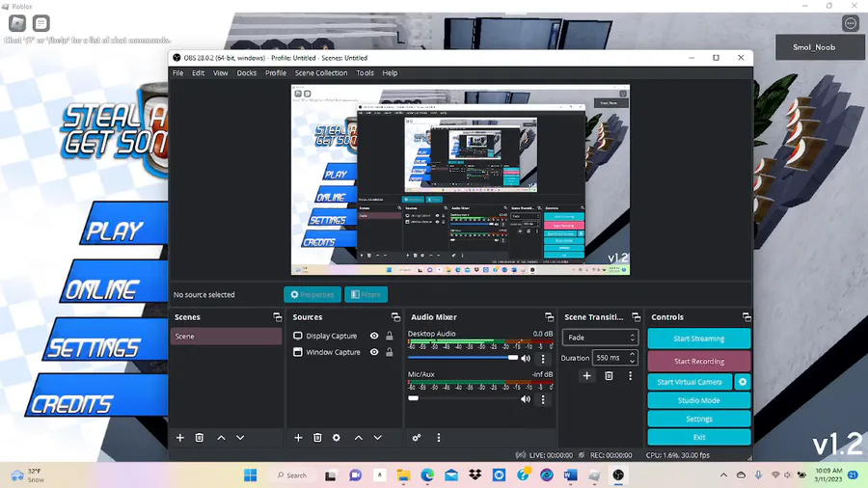Click Start Streaming button

pos(699,339)
